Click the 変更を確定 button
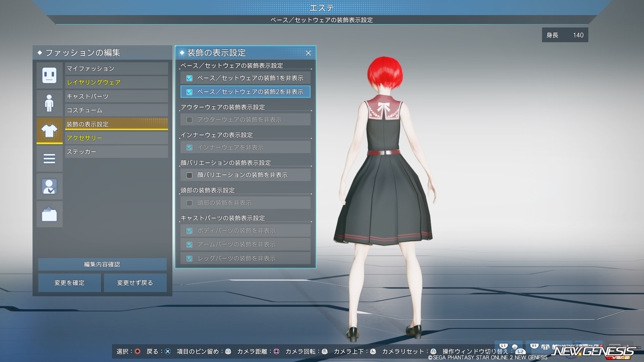Screen dimensions: 644x362 [x=69, y=283]
